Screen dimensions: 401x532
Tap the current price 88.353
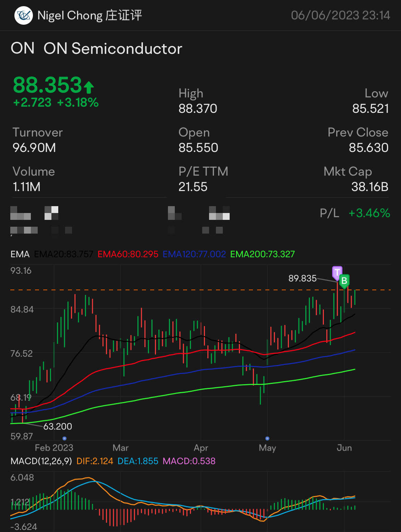(47, 85)
